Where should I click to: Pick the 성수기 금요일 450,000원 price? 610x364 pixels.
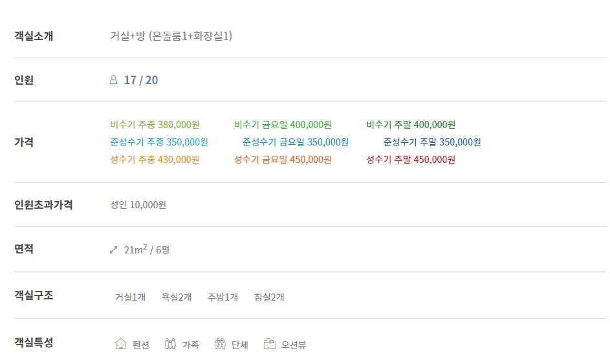click(283, 160)
